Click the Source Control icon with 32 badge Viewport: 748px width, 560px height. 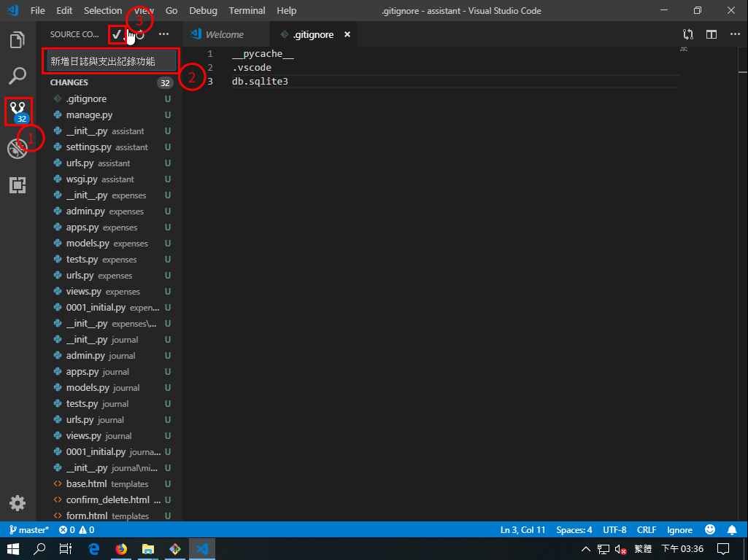point(18,111)
